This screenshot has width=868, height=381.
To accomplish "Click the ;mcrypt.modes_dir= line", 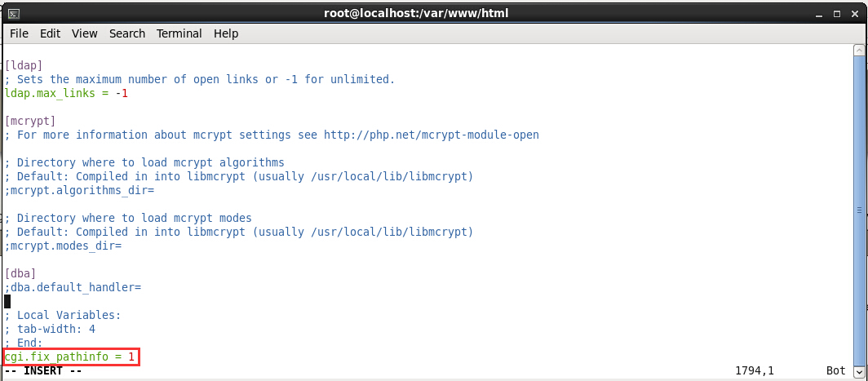I will tap(64, 246).
